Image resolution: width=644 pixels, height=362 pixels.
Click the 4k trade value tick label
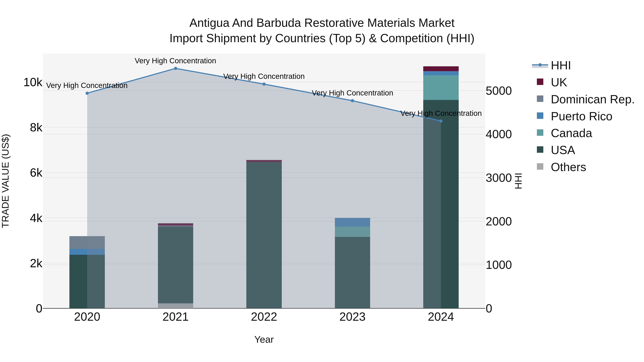(x=36, y=218)
